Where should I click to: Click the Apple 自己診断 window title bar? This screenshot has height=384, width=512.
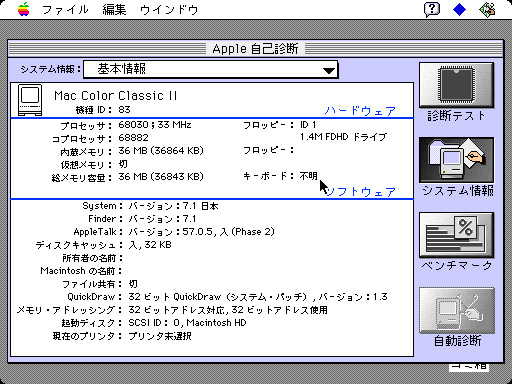coord(255,49)
